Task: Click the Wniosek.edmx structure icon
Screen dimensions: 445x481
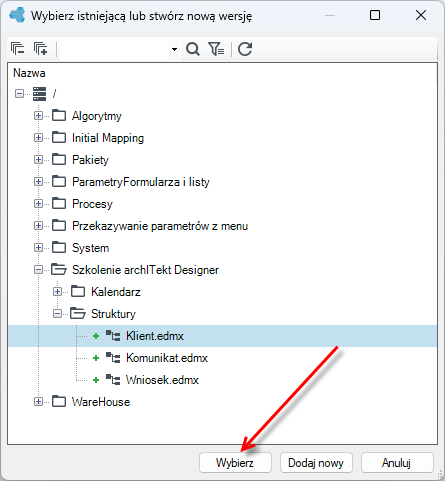Action: tap(113, 380)
